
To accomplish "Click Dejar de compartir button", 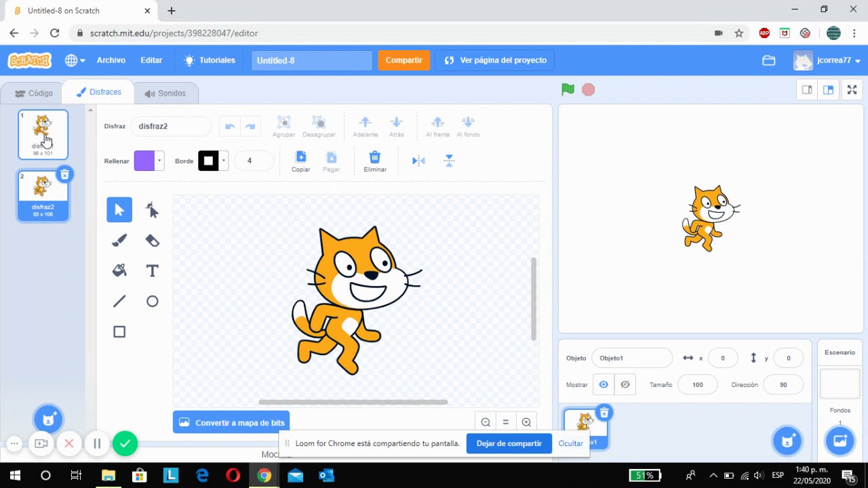I will point(509,443).
